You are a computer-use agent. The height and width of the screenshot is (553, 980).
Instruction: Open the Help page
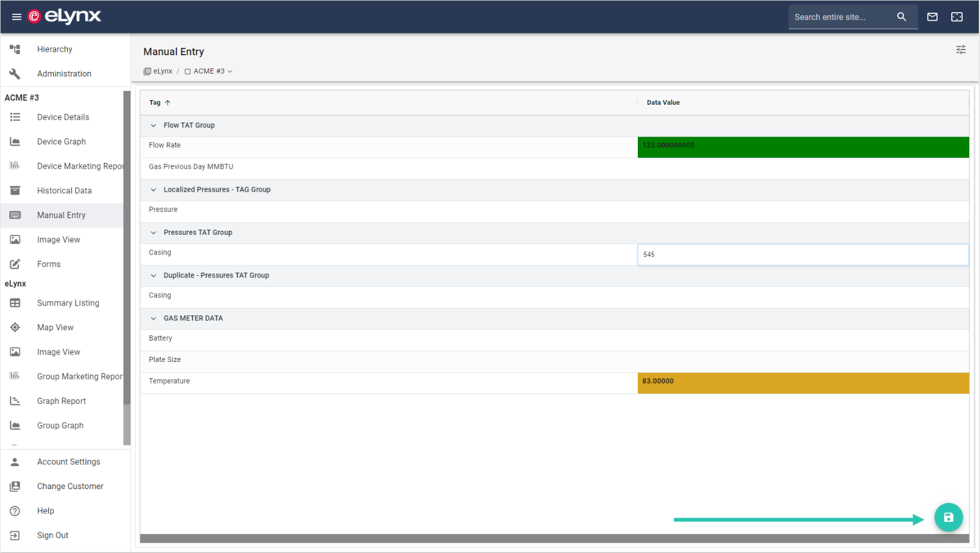click(45, 511)
